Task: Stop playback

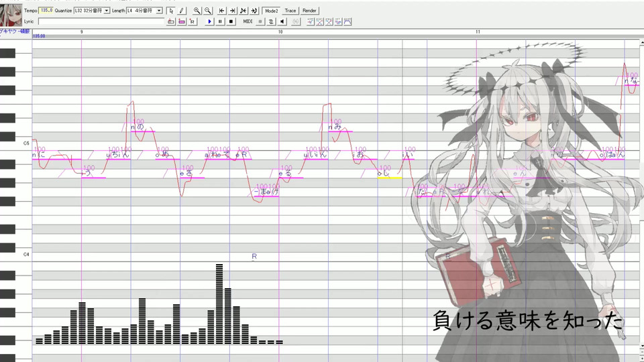Action: 231,21
